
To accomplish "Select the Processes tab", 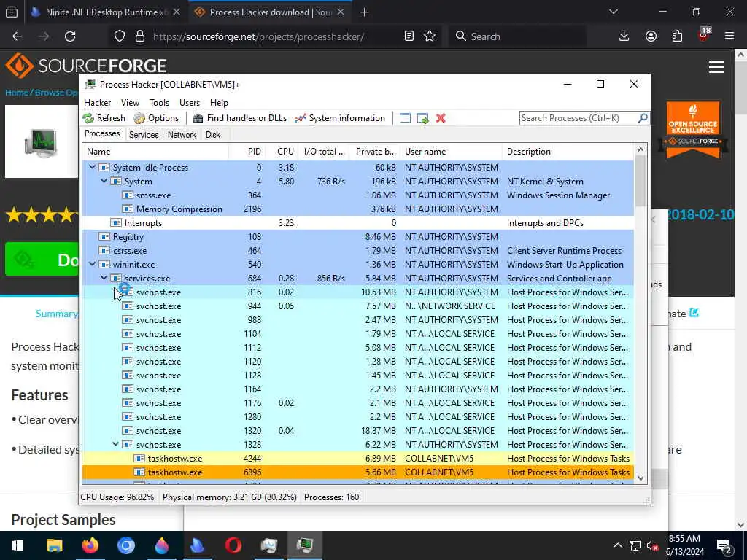I will tap(102, 134).
